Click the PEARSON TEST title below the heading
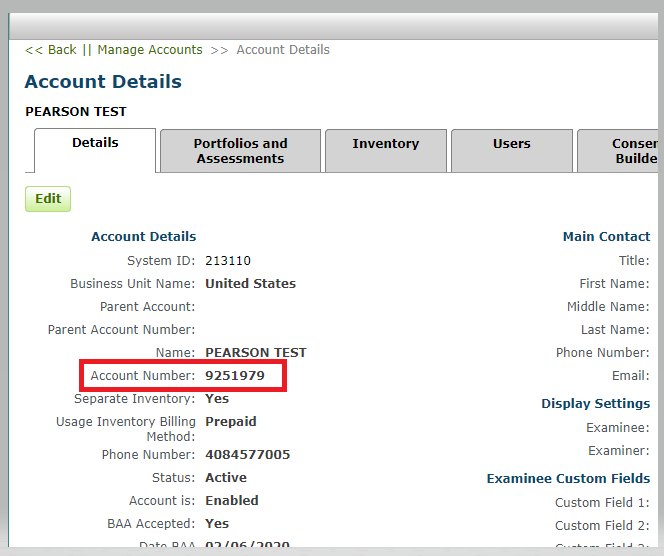Screen dimensions: 664x556 [x=76, y=112]
